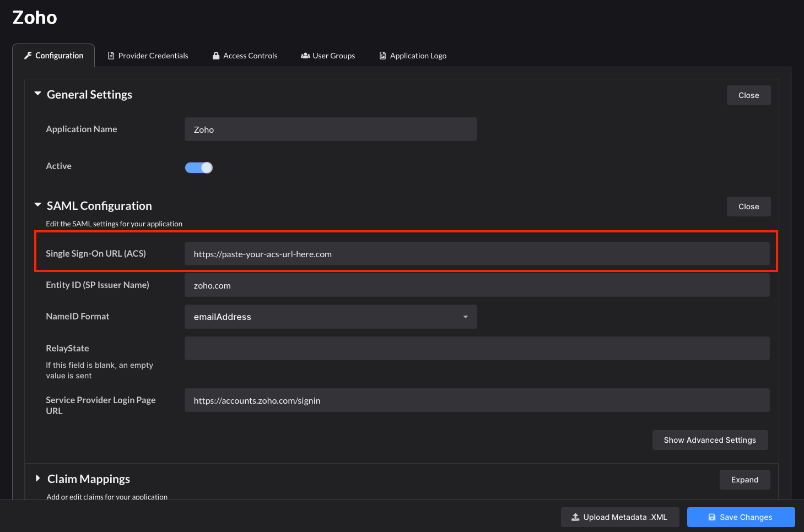Image resolution: width=804 pixels, height=532 pixels.
Task: Click the 'General Settings' section heading
Action: click(89, 95)
